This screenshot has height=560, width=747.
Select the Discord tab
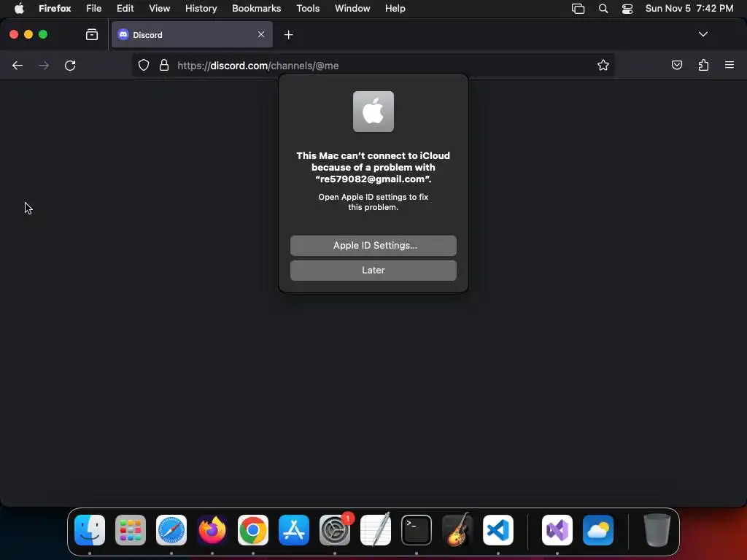(192, 34)
